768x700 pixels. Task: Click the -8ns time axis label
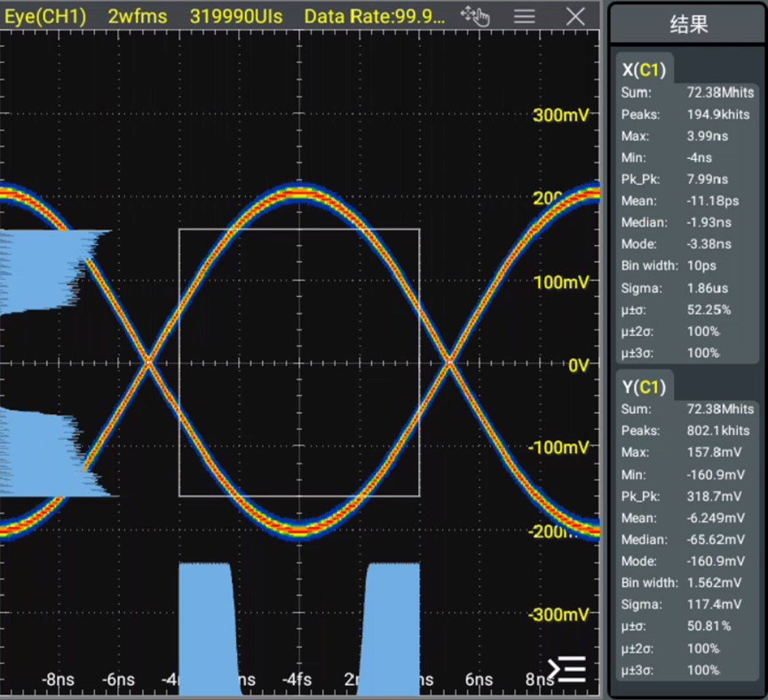[58, 680]
